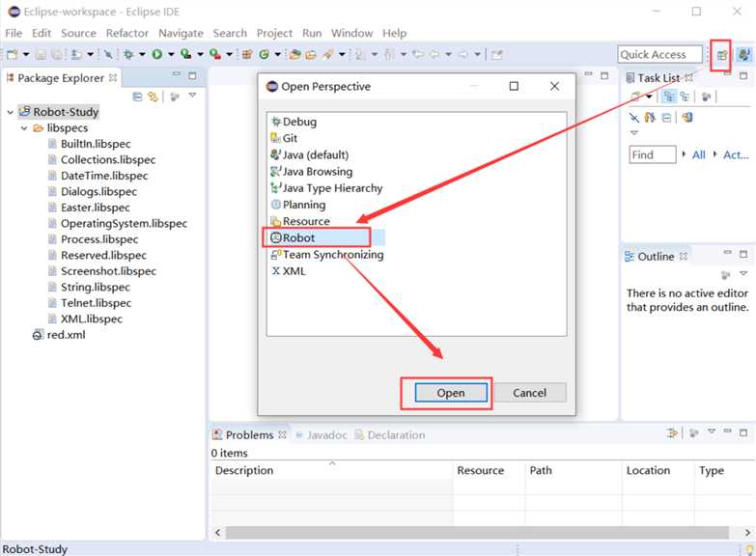The width and height of the screenshot is (756, 556).
Task: Click the Open Perspective icon near Quick Access
Action: 721,54
